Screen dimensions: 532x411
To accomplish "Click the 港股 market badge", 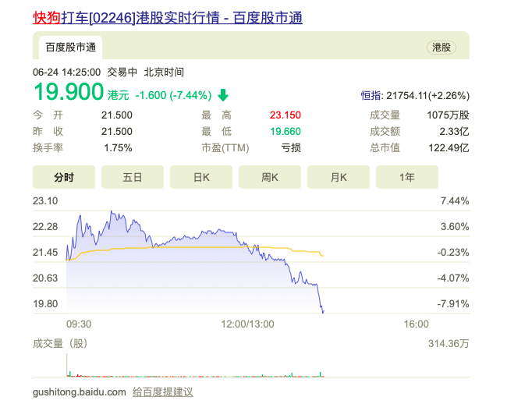I will click(x=442, y=48).
